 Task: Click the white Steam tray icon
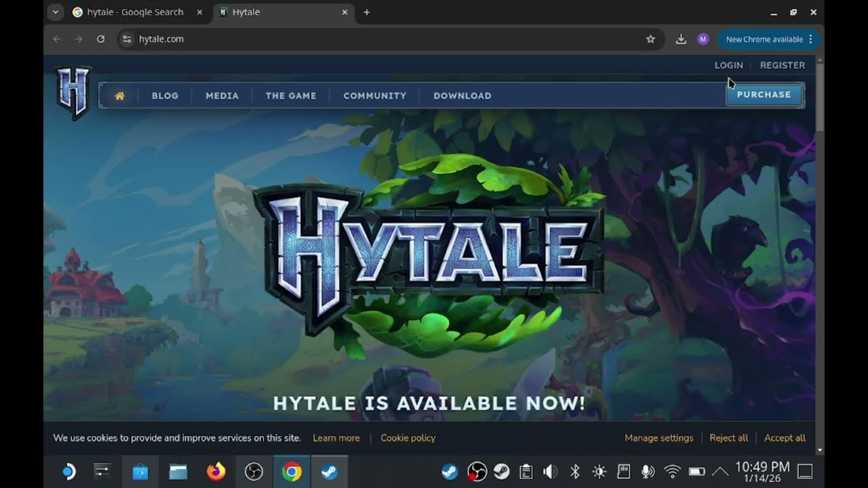tap(502, 471)
